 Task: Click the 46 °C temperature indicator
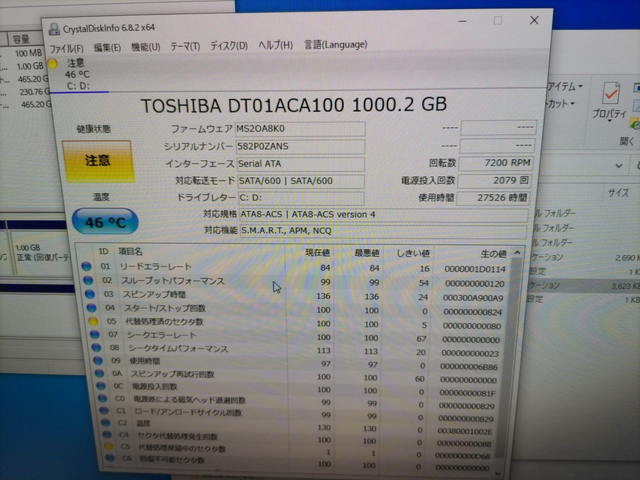tap(105, 222)
